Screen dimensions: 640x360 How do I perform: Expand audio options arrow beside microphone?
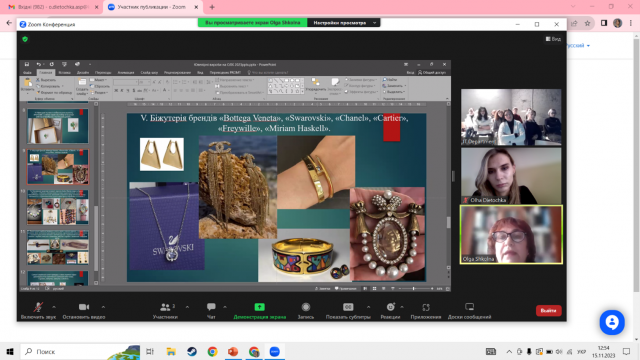pyautogui.click(x=54, y=307)
